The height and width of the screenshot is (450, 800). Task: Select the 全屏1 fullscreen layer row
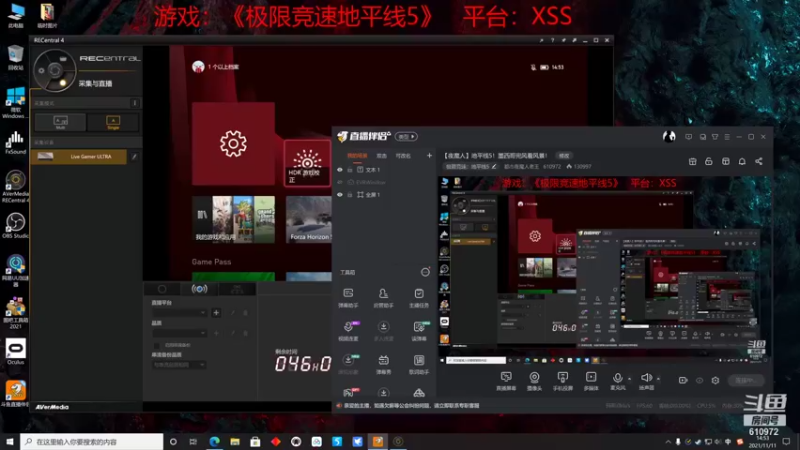pyautogui.click(x=385, y=194)
